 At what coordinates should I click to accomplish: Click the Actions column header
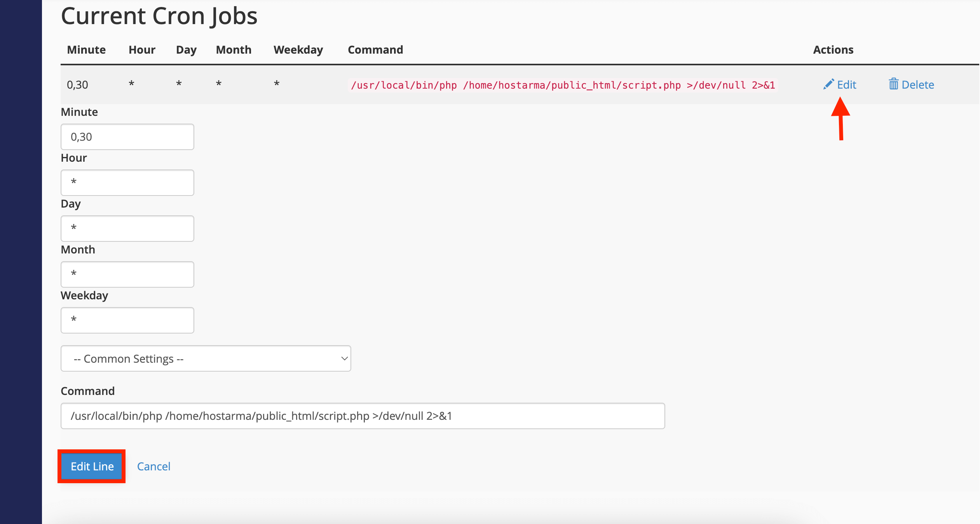tap(833, 50)
